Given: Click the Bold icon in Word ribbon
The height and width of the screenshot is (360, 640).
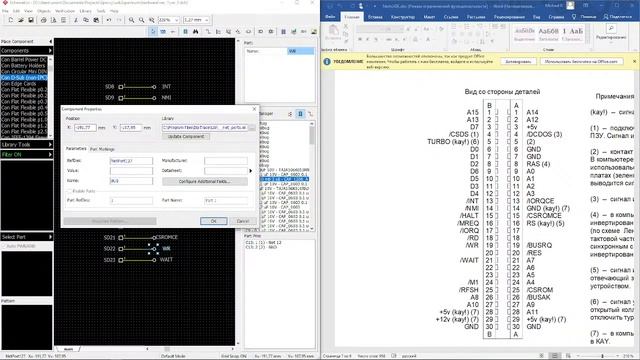Looking at the screenshot, I should [x=360, y=40].
